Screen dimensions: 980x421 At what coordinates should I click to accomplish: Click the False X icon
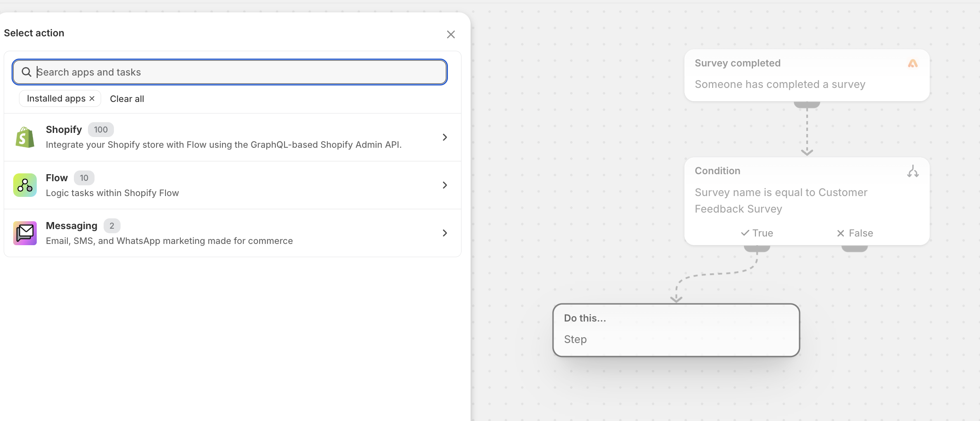point(840,233)
